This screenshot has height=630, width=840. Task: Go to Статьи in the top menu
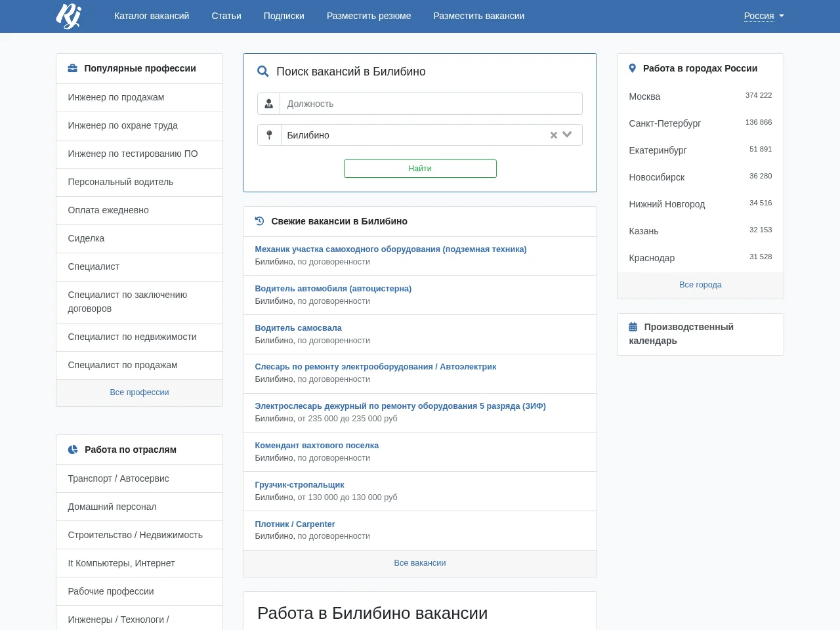[226, 16]
